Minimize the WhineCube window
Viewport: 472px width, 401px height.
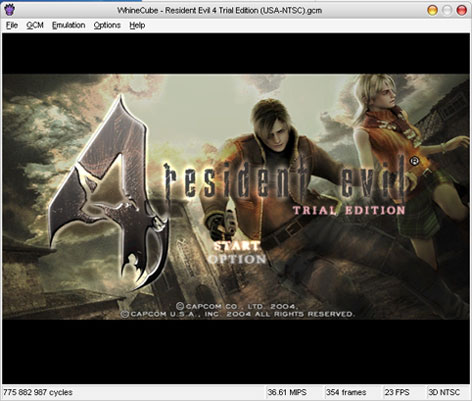pos(432,10)
